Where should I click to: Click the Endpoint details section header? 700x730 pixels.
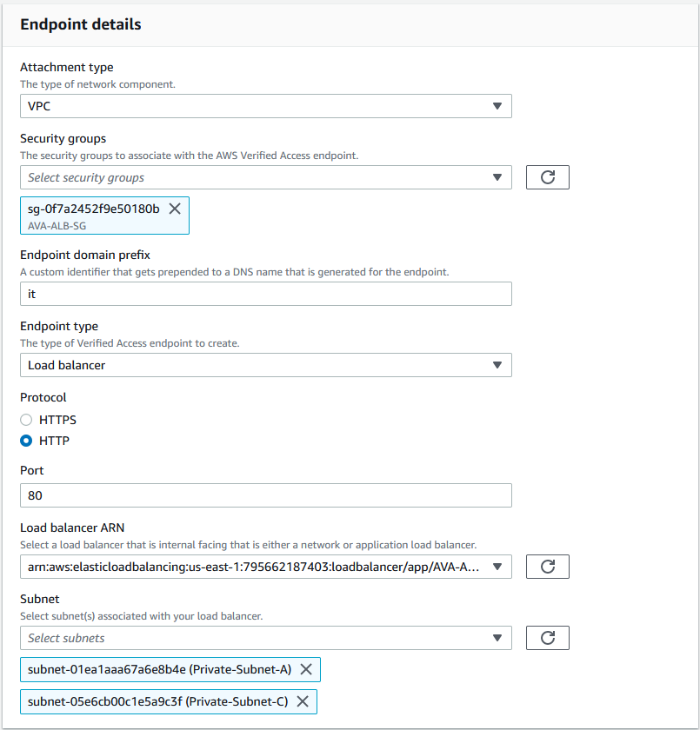[80, 25]
